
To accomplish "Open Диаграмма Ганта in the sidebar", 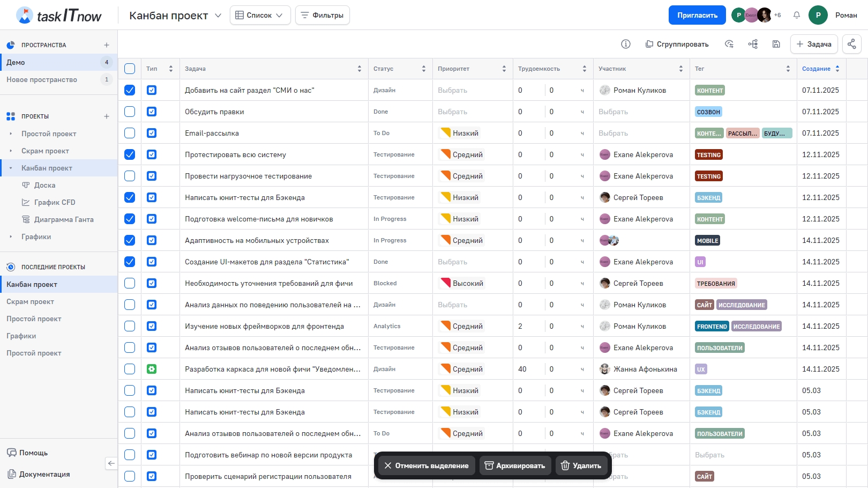I will (x=63, y=219).
